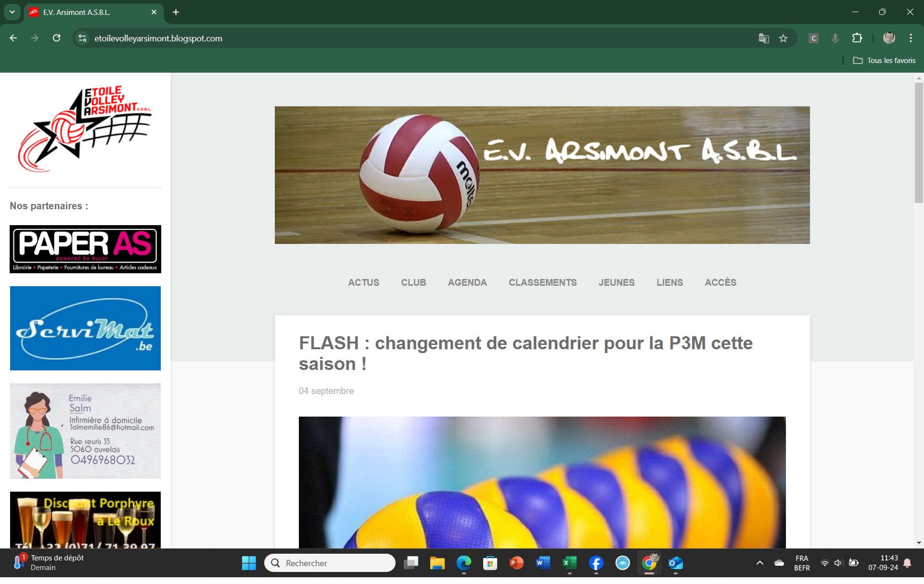Select the E.V. Arsimont A.S.B.L. tab
The width and height of the screenshot is (924, 584).
click(94, 13)
